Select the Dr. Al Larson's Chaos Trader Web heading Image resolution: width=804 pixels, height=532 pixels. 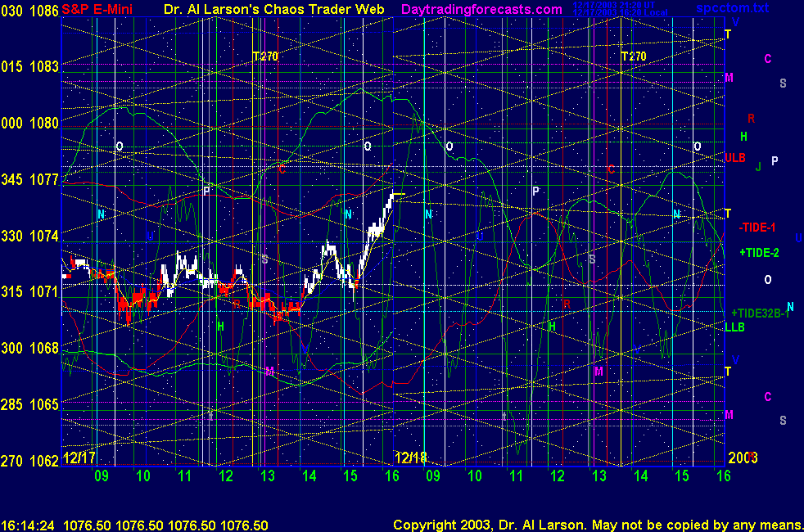point(273,9)
